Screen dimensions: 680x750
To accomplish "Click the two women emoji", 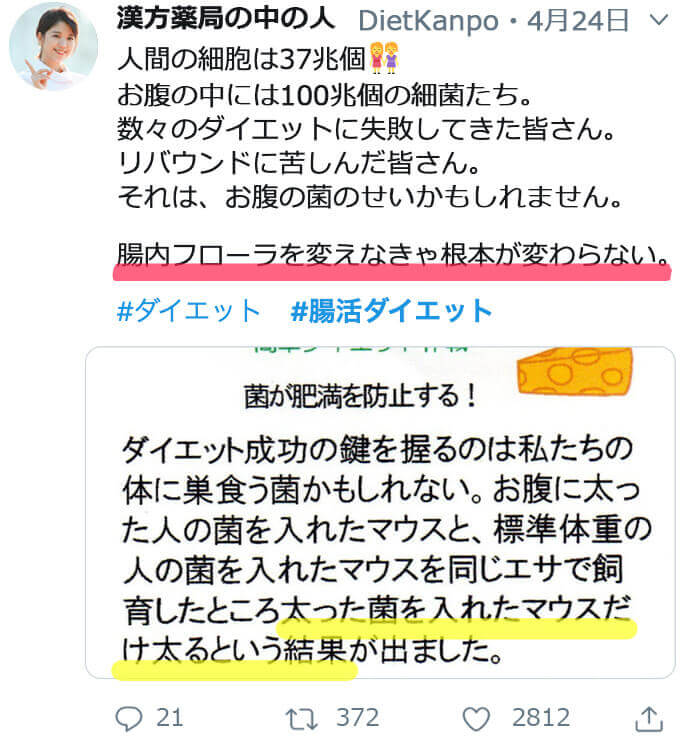I will pos(384,57).
